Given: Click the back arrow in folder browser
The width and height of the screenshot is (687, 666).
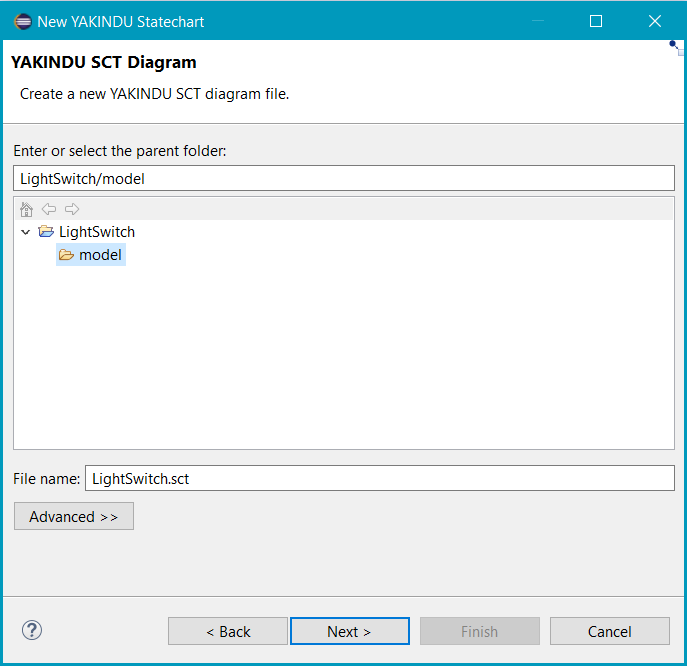Looking at the screenshot, I should click(x=49, y=209).
